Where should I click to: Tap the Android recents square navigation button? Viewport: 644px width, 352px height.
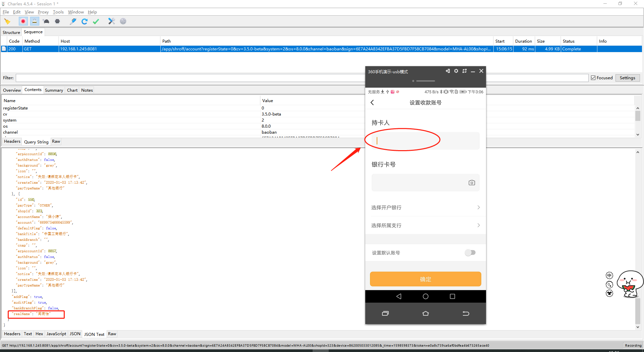click(x=452, y=296)
